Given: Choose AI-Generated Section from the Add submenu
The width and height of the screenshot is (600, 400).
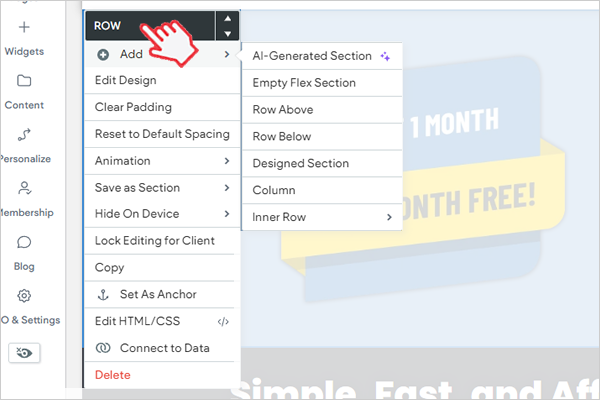Looking at the screenshot, I should (311, 57).
